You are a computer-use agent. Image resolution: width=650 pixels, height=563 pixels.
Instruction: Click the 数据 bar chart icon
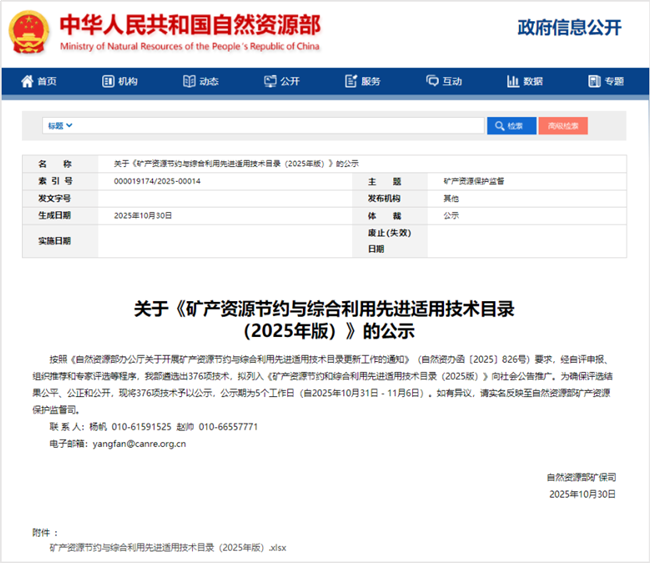512,82
